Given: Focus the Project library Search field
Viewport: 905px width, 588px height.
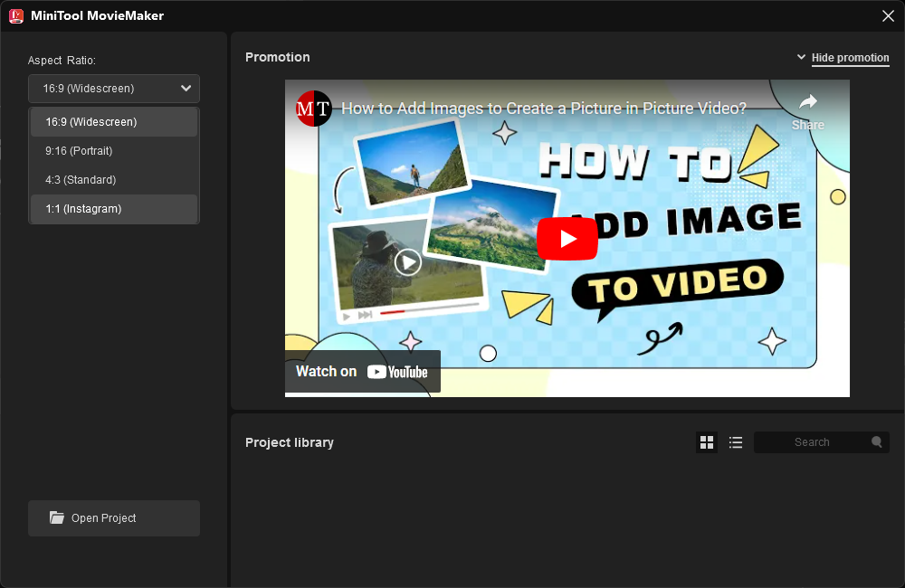Looking at the screenshot, I should 822,442.
